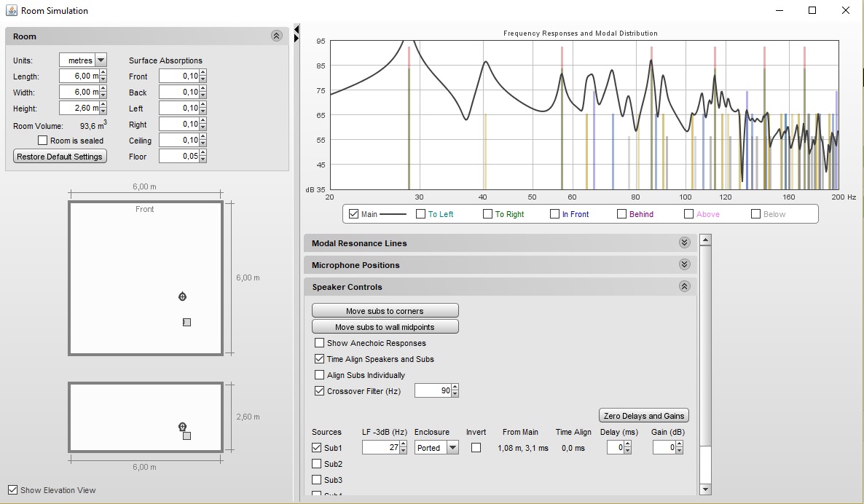The height and width of the screenshot is (504, 864).
Task: Click the scrollbar up arrow in controls panel
Action: click(x=704, y=239)
